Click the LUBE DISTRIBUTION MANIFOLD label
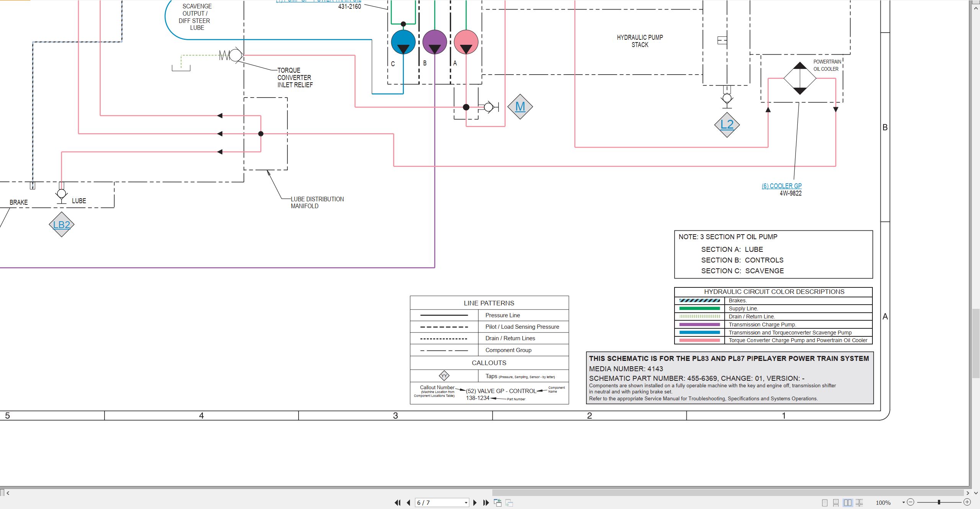Viewport: 980px width, 509px height. point(317,202)
